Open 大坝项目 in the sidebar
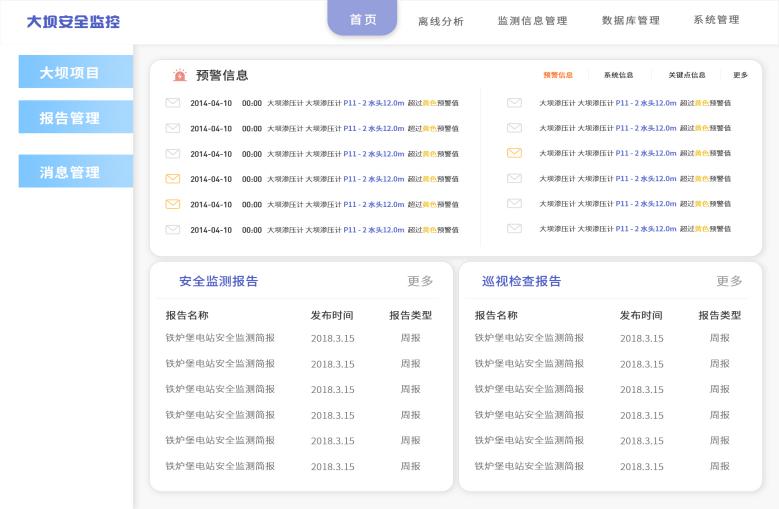This screenshot has height=509, width=779. pyautogui.click(x=76, y=72)
